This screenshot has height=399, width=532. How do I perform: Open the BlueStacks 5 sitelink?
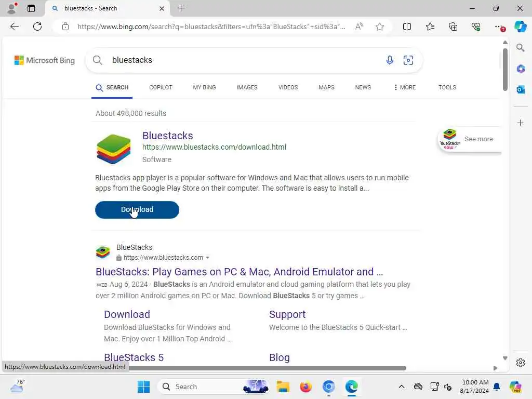click(134, 357)
